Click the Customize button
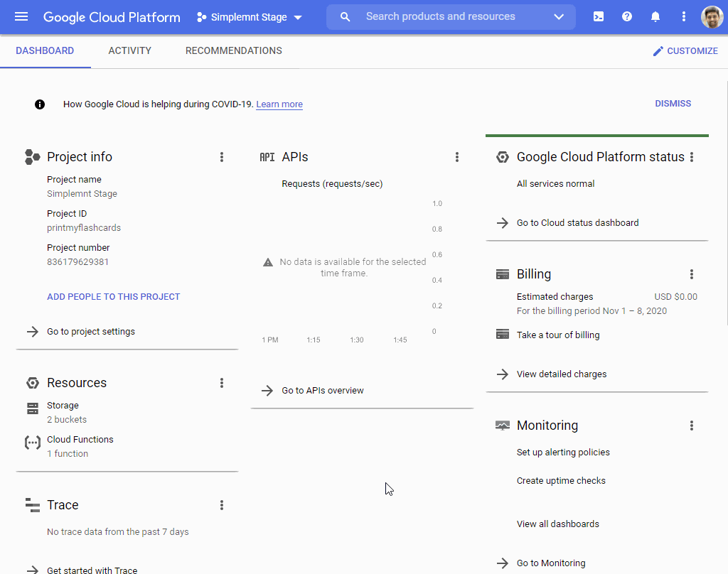The width and height of the screenshot is (728, 574). (685, 51)
